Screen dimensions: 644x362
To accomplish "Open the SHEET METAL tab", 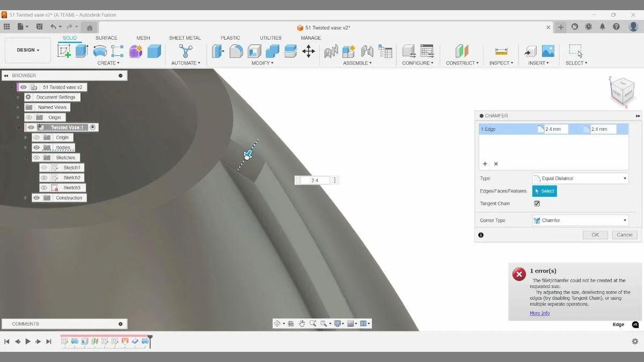I will (185, 38).
